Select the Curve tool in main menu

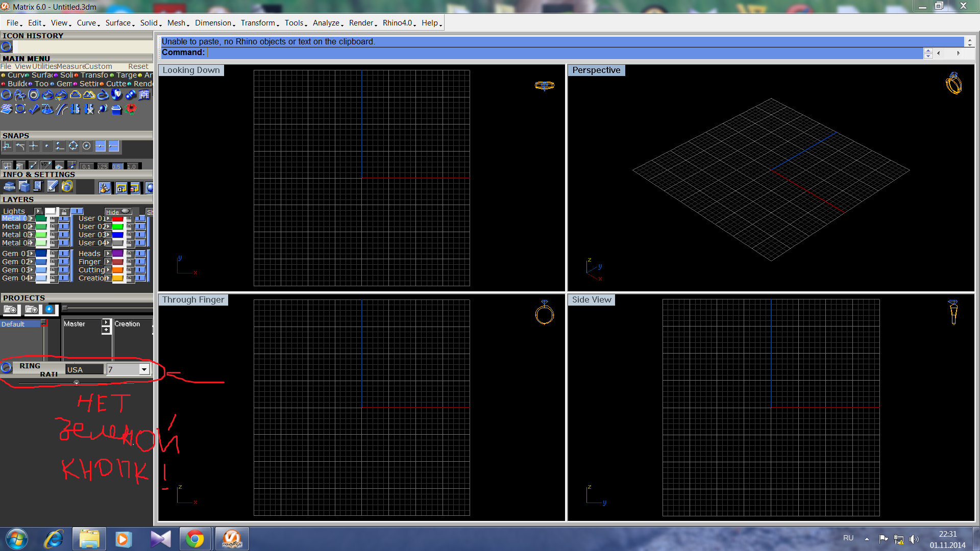pyautogui.click(x=13, y=74)
